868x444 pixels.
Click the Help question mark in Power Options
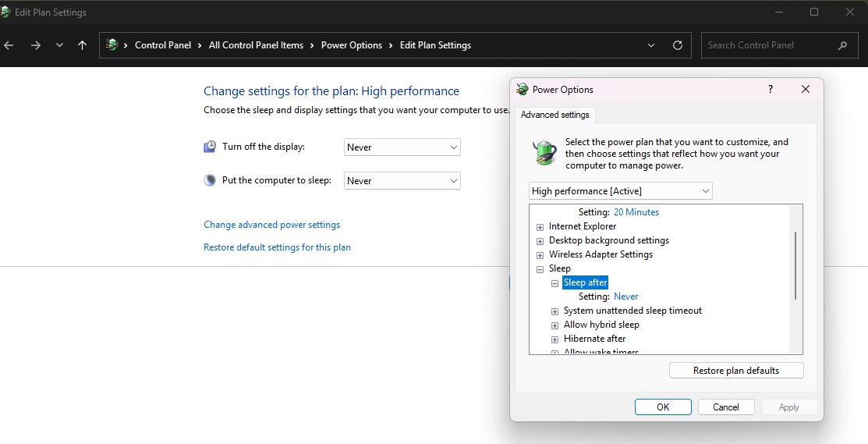[x=771, y=90]
